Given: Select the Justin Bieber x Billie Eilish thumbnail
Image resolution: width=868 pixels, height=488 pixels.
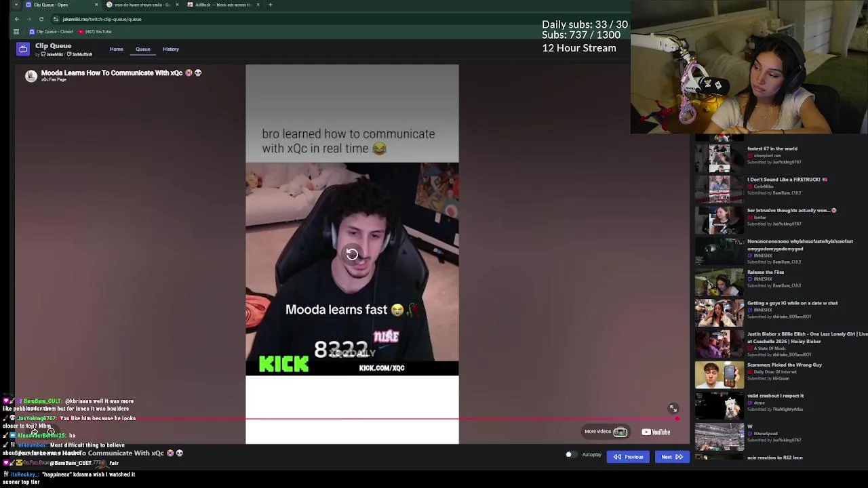Looking at the screenshot, I should coord(719,344).
